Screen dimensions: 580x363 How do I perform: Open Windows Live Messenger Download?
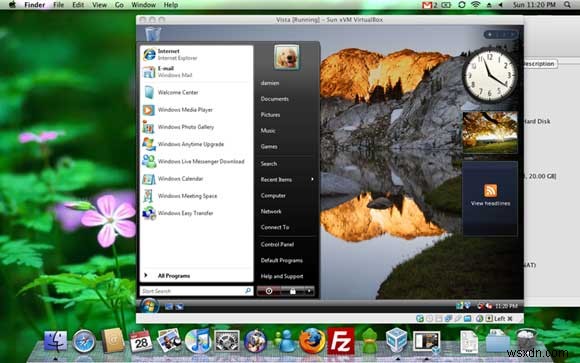196,161
